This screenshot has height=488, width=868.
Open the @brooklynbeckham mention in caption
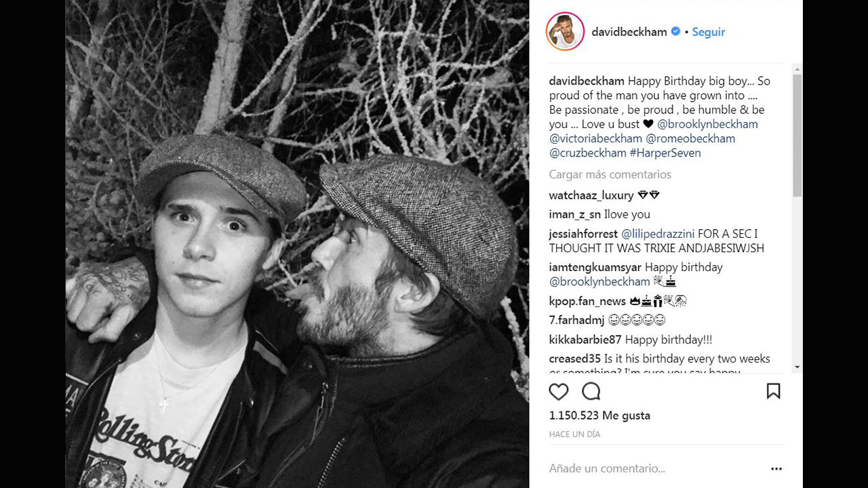point(707,124)
